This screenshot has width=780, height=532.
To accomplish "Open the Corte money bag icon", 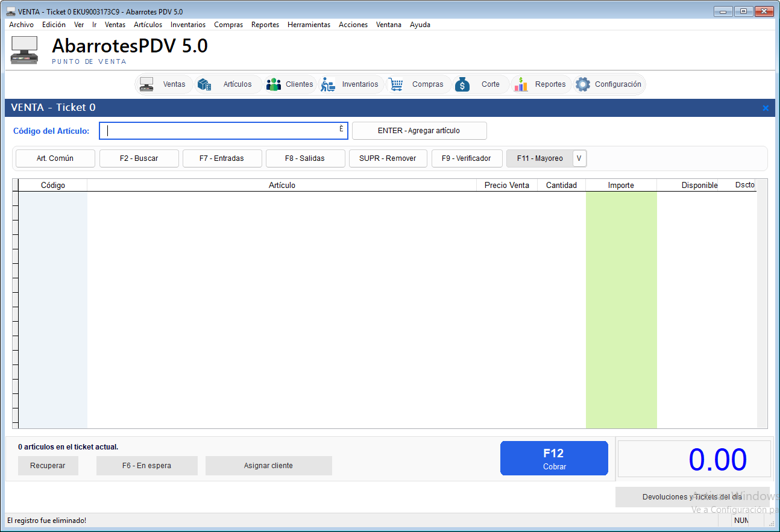I will click(462, 84).
